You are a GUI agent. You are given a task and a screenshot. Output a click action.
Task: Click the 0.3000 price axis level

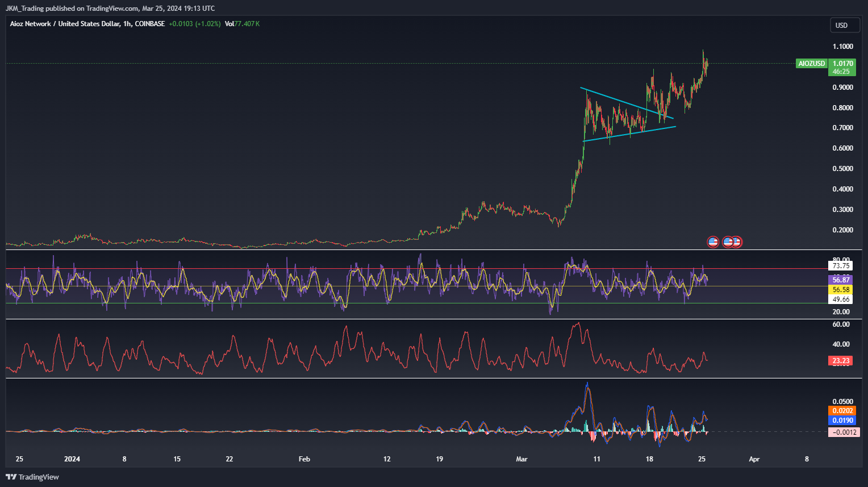click(842, 210)
